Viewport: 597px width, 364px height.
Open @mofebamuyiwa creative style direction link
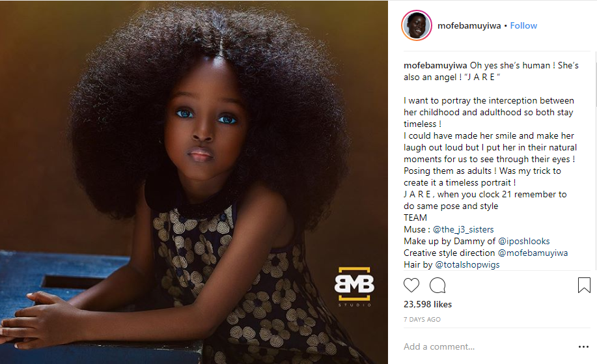(533, 253)
